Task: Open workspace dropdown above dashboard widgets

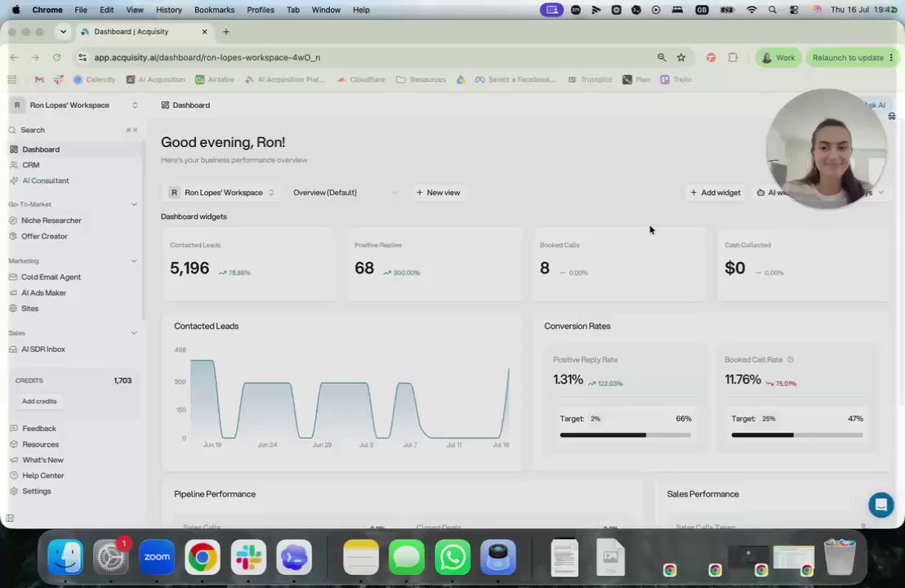Action: point(222,193)
